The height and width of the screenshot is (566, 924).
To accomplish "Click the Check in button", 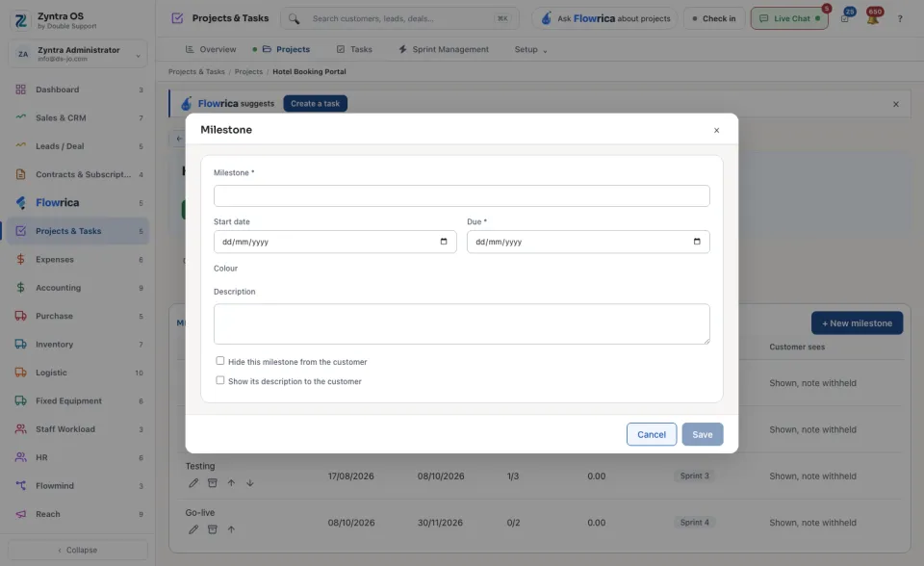I will click(x=713, y=18).
